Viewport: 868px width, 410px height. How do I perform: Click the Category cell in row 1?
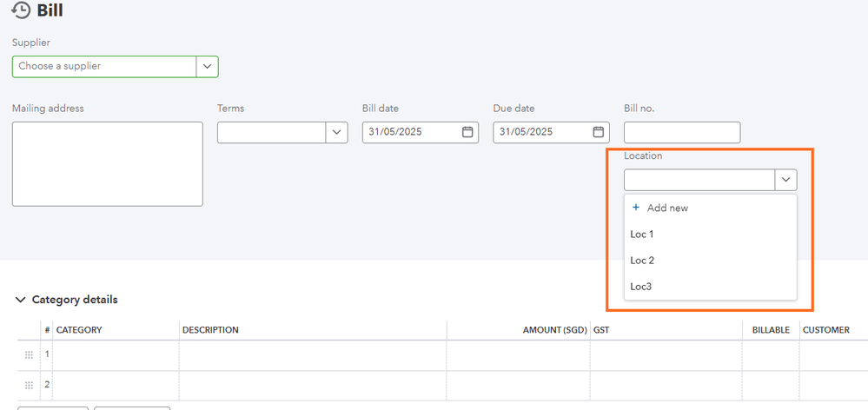point(116,355)
